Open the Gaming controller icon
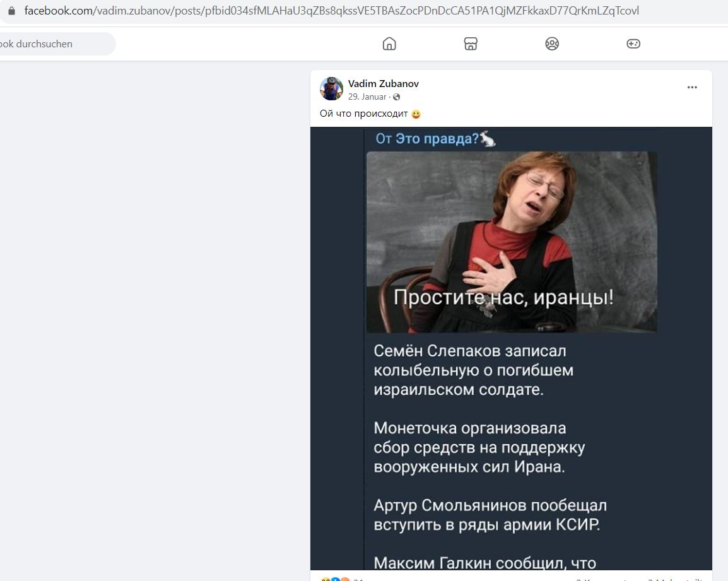Image resolution: width=728 pixels, height=581 pixels. pos(633,44)
